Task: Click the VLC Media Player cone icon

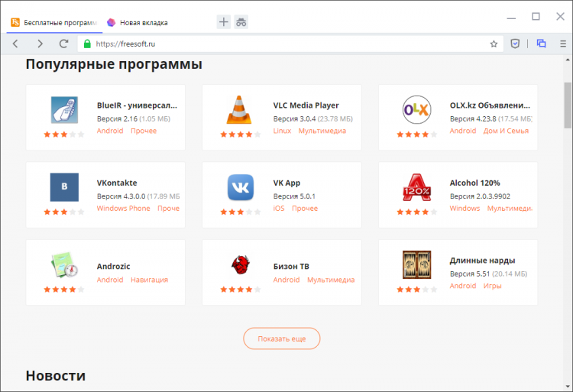Action: click(240, 110)
